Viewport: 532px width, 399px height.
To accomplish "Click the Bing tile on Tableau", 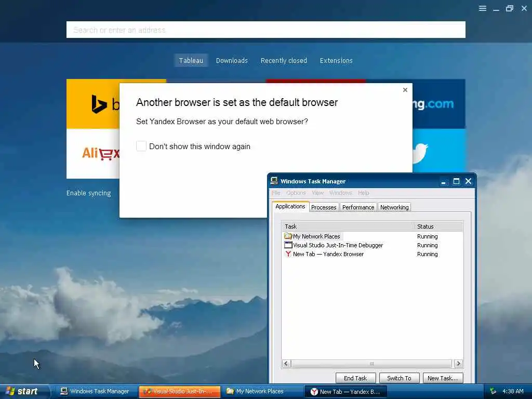I will coord(93,104).
